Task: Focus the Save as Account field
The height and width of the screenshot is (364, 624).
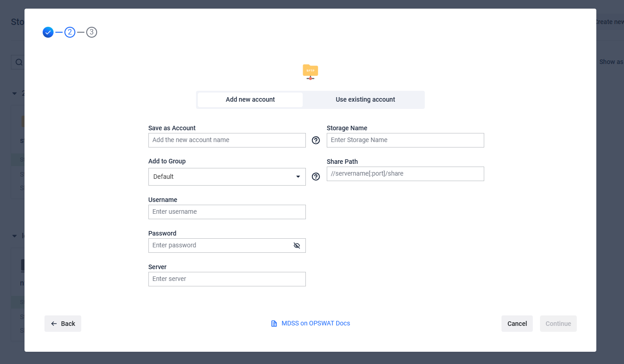Action: click(227, 140)
